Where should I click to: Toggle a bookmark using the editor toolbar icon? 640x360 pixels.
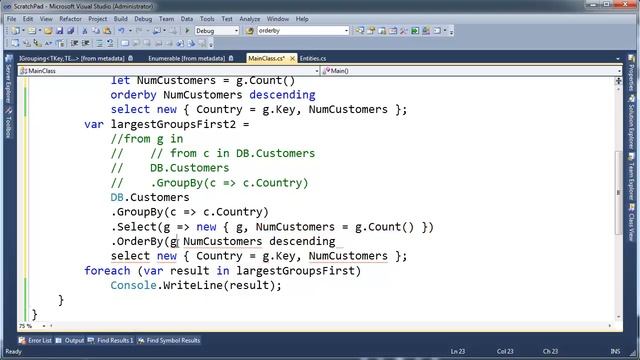pos(124,43)
